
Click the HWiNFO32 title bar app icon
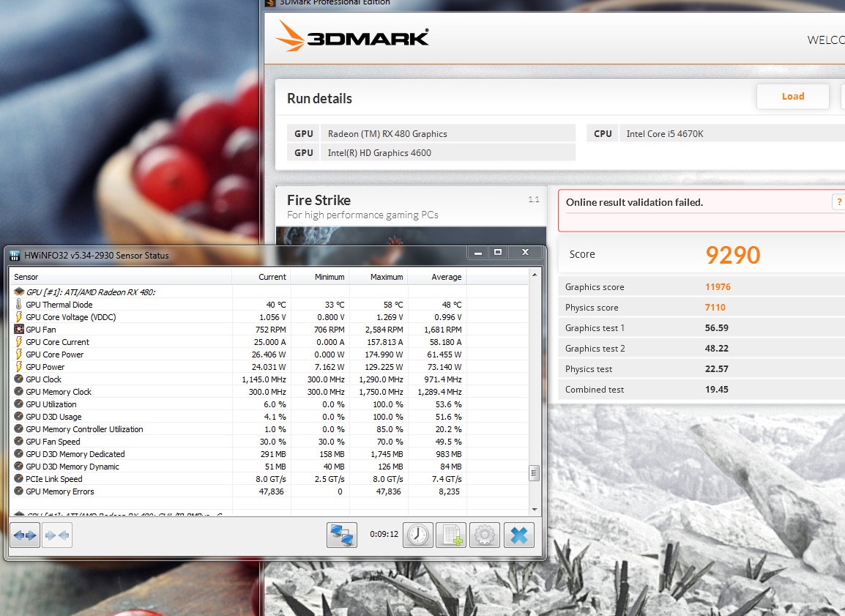click(x=15, y=256)
